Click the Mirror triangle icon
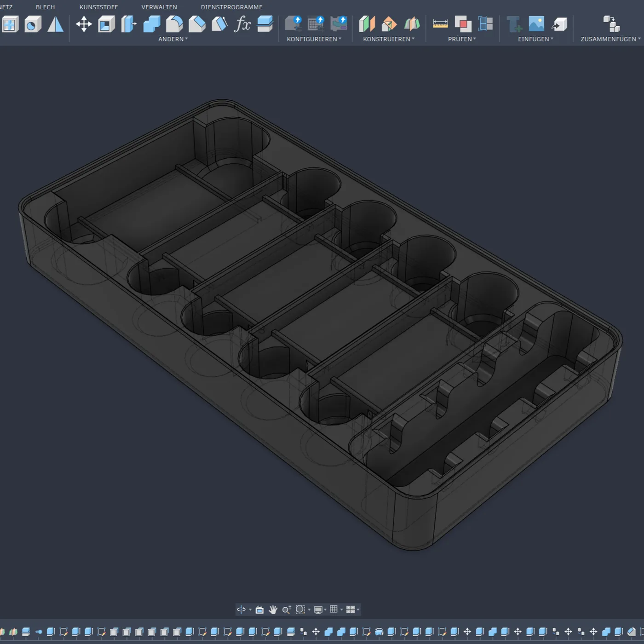Viewport: 644px width, 644px height. [x=55, y=24]
